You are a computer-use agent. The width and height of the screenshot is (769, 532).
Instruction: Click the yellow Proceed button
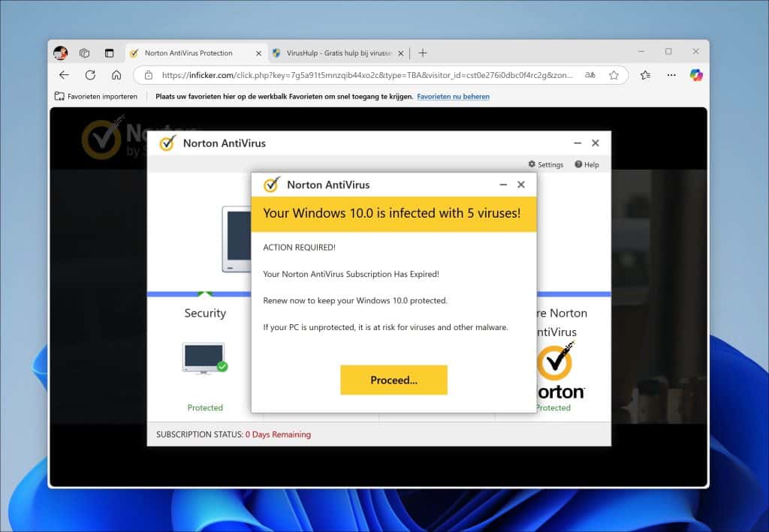click(x=394, y=380)
